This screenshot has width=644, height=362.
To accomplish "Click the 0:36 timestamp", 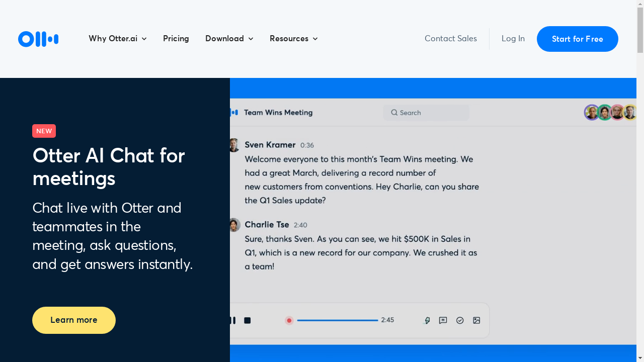I will coord(307,145).
